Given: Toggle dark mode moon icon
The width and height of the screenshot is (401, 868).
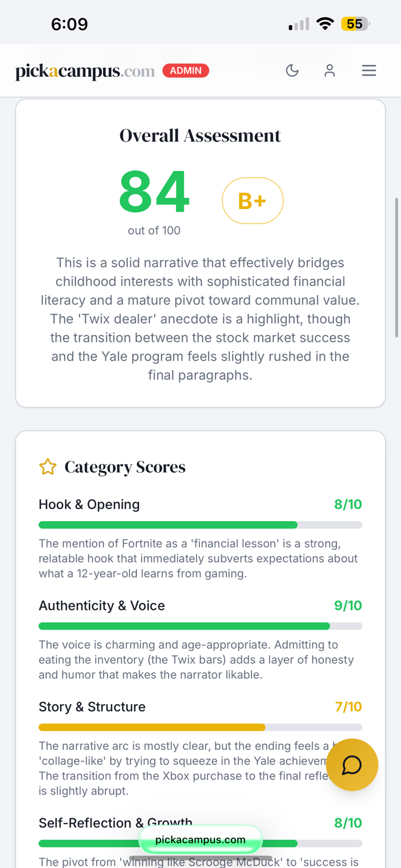Looking at the screenshot, I should click(292, 71).
